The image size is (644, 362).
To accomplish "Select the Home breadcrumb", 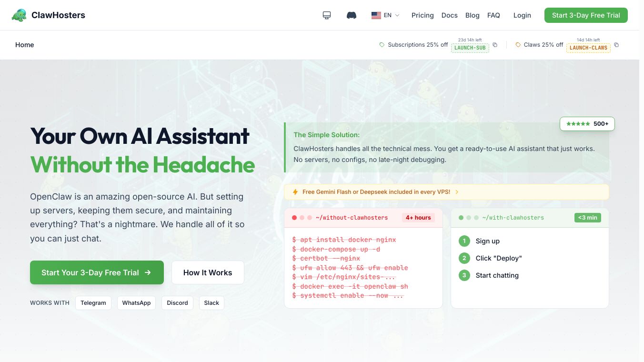I will 25,45.
